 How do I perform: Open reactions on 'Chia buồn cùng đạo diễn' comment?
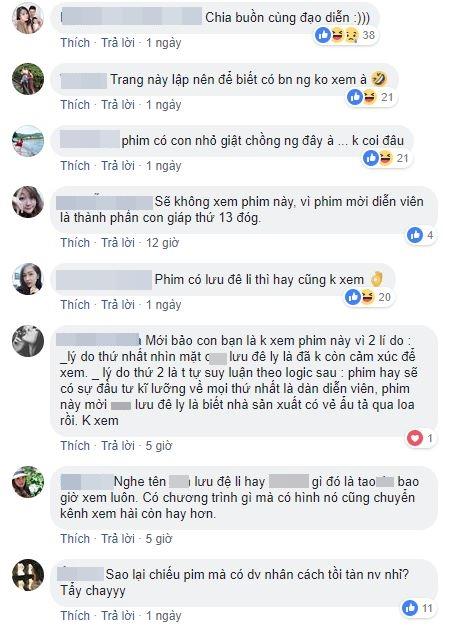click(x=345, y=36)
